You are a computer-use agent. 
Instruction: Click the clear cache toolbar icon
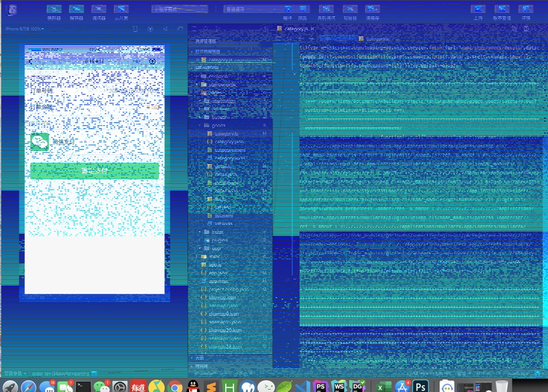(373, 9)
